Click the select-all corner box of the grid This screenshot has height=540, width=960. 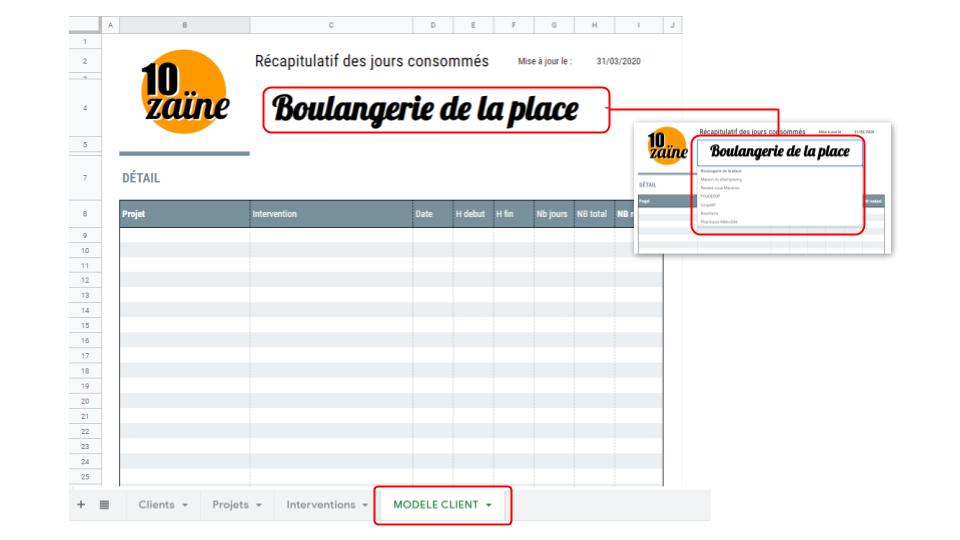pyautogui.click(x=84, y=24)
